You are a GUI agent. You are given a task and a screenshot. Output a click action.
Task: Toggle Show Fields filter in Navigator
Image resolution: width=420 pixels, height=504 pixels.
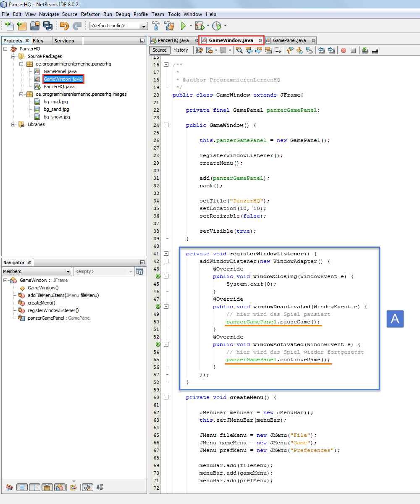pos(22,487)
